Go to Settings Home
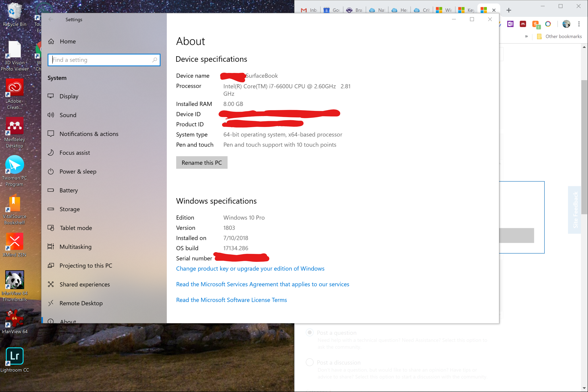Viewport: 588px width, 392px height. coord(68,42)
